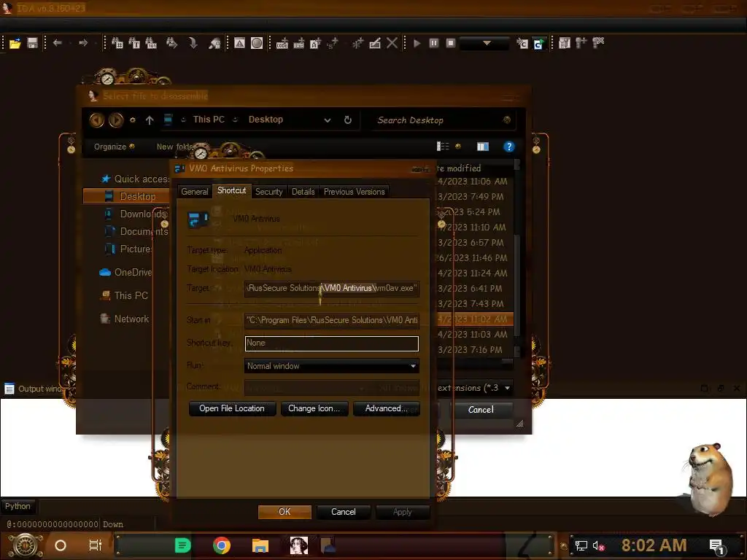747x560 pixels.
Task: Open Task View from the taskbar
Action: [x=96, y=545]
